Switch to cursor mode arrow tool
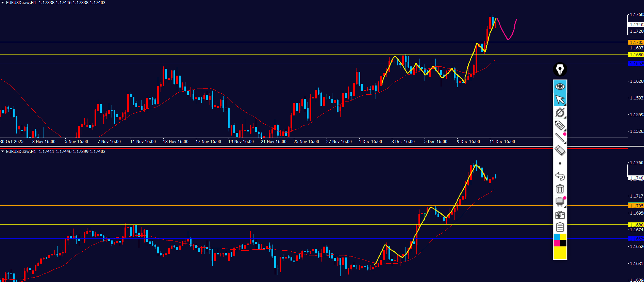 pyautogui.click(x=560, y=99)
